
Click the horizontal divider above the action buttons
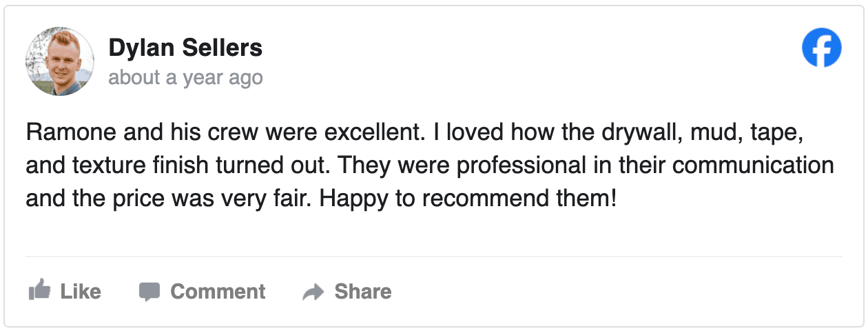434,257
